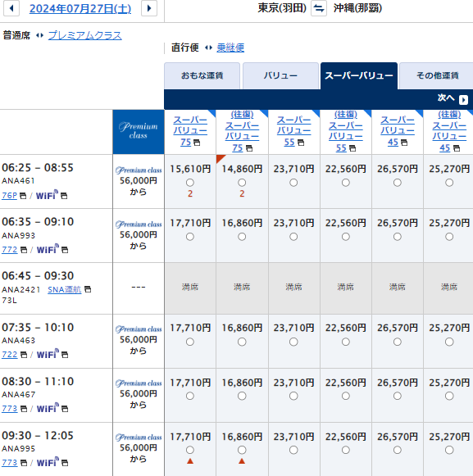Image resolution: width=473 pixels, height=476 pixels.
Task: Click popup icon beside (往復)スーパーバリュー45 header
Action: point(457,148)
